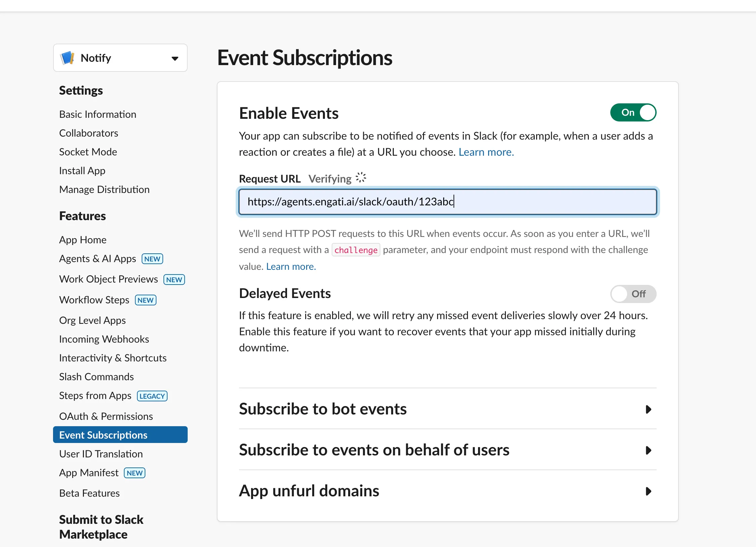
Task: Click the Submit to Slack Marketplace heading
Action: [101, 527]
